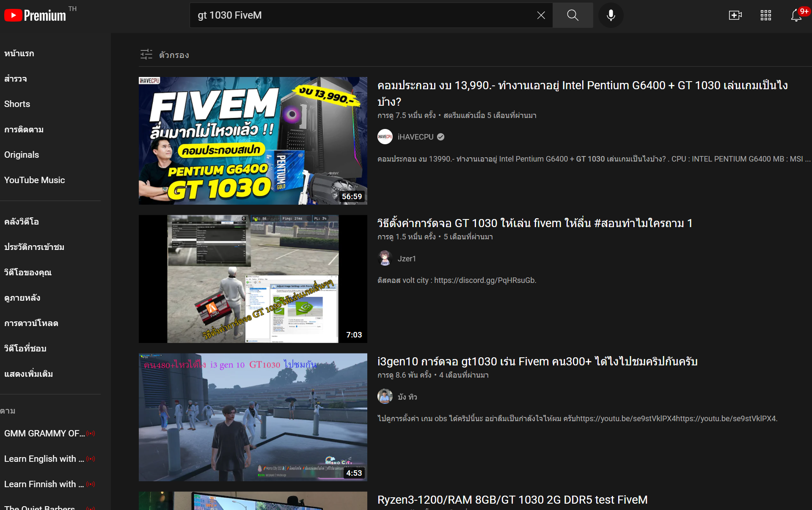Open the Ryzen3-1200 test FiveM video thumbnail

[253, 501]
